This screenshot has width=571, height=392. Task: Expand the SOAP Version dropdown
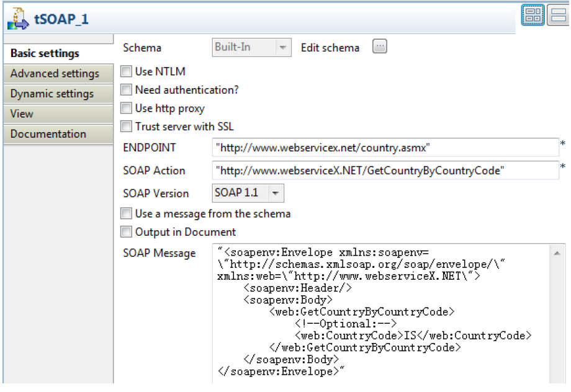point(248,194)
